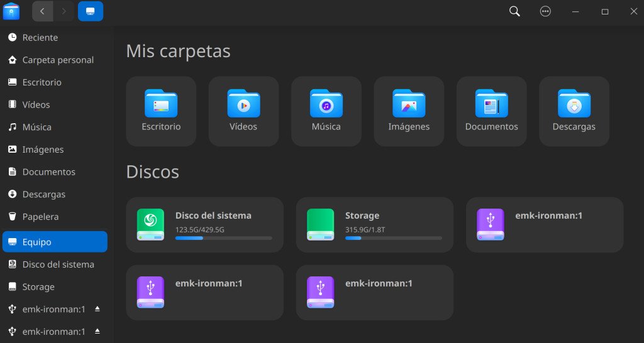Select the highlighted Equipo sidebar entry
This screenshot has width=644, height=343.
pyautogui.click(x=55, y=242)
